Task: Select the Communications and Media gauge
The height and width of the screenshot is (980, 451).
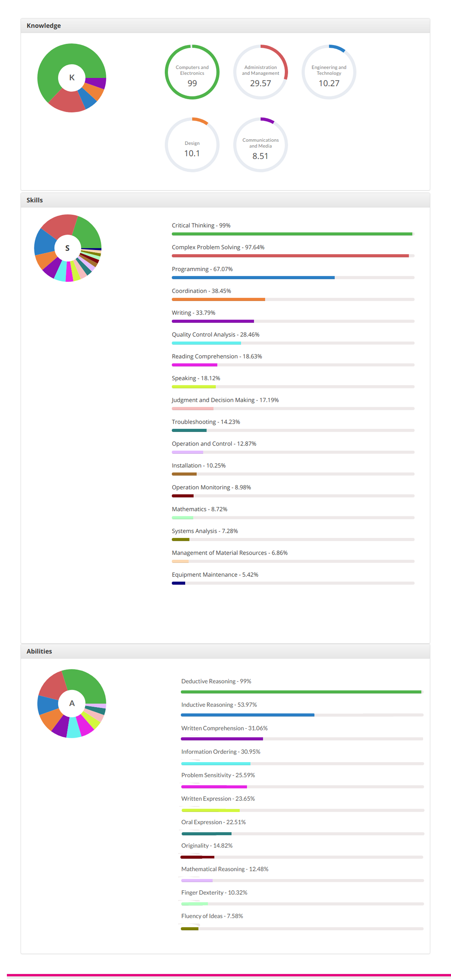Action: coord(260,145)
